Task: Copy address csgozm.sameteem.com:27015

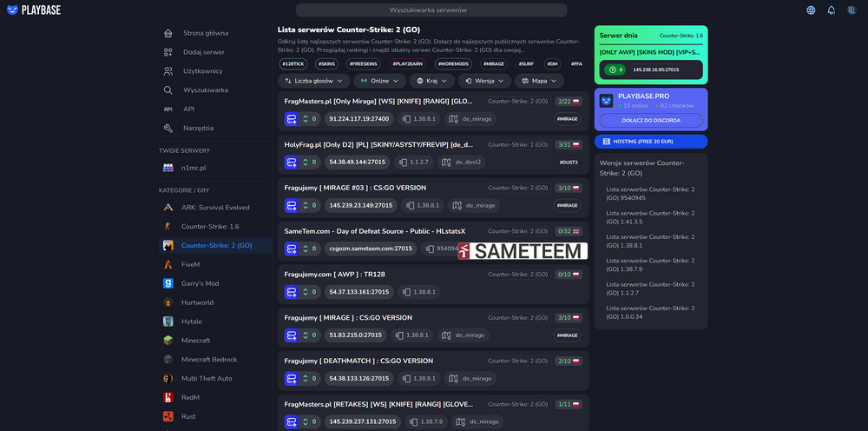Action: pos(371,249)
